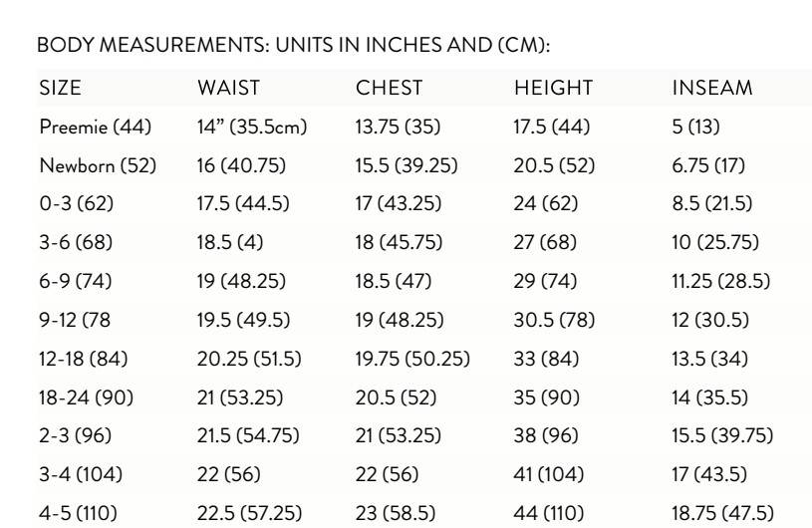Screen dimensions: 812x528
Task: Click inseam value 15.5 (39.75)
Action: pyautogui.click(x=722, y=435)
